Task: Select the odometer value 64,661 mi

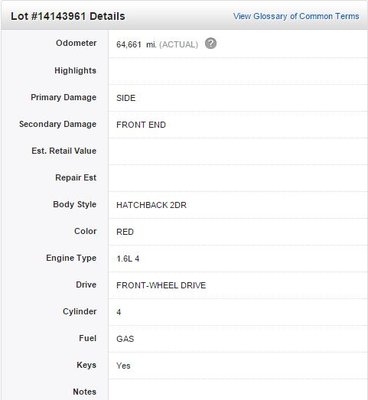Action: [x=136, y=44]
